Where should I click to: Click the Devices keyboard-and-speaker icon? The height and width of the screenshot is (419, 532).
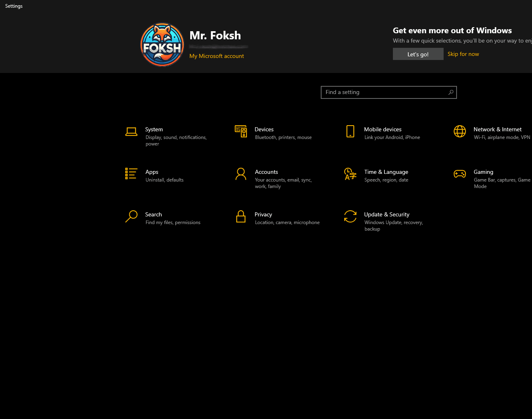(x=241, y=131)
